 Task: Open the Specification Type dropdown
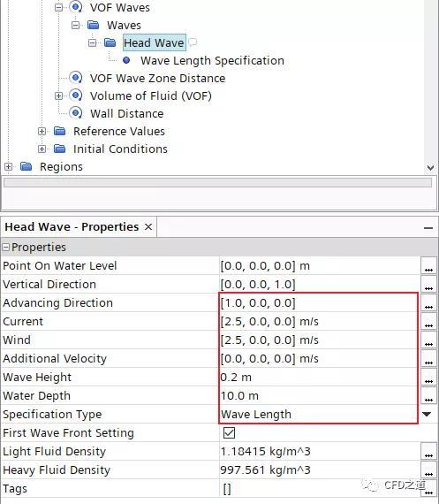pos(427,414)
